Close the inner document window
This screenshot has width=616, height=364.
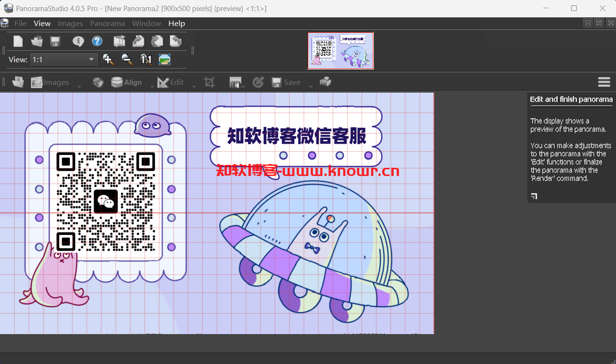click(610, 23)
